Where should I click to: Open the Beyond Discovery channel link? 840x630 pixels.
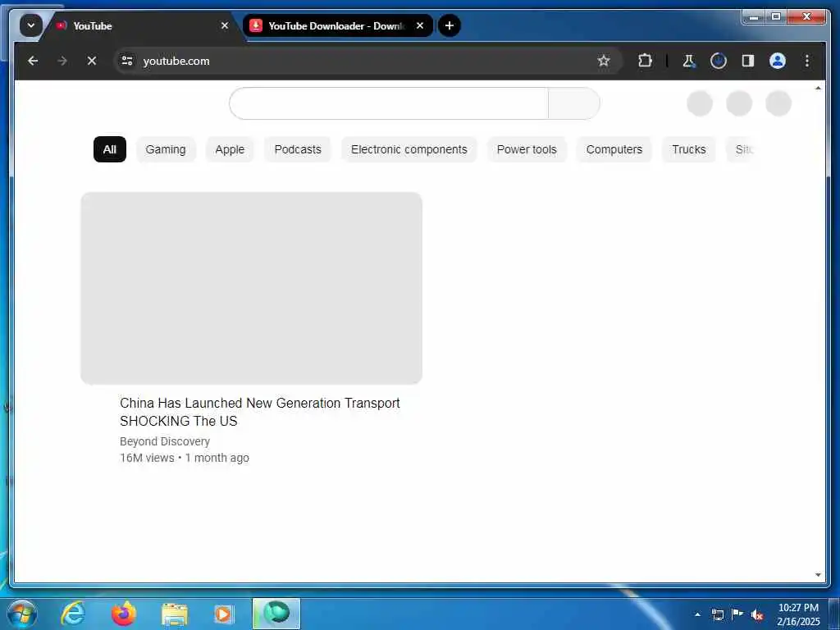(165, 441)
